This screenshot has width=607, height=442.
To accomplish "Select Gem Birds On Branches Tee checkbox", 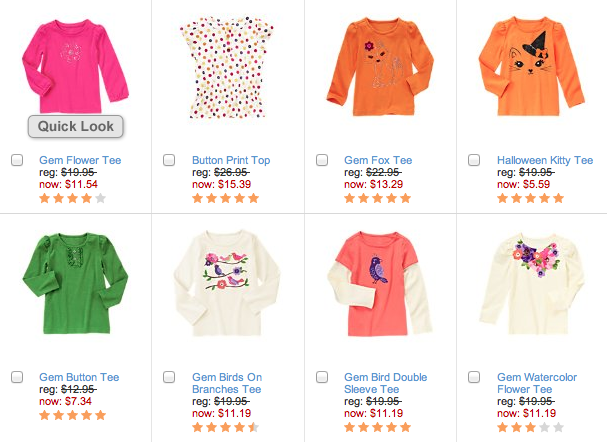I will 170,377.
